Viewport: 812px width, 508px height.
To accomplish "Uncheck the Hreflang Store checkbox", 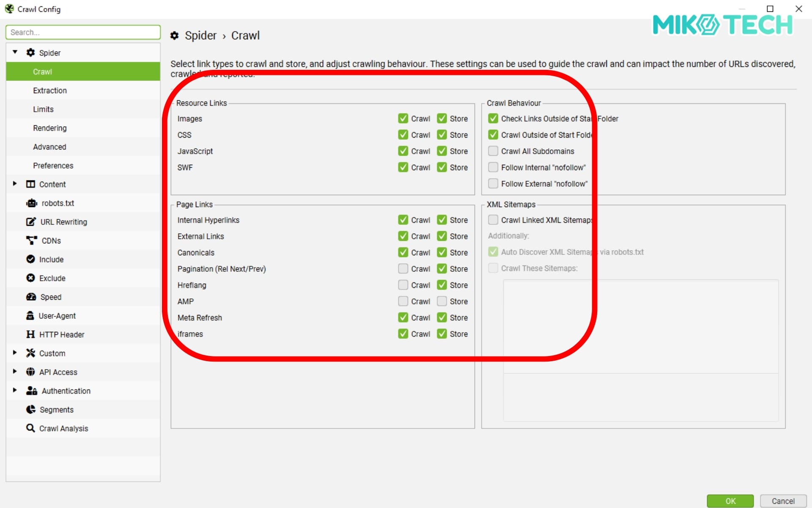I will (442, 285).
